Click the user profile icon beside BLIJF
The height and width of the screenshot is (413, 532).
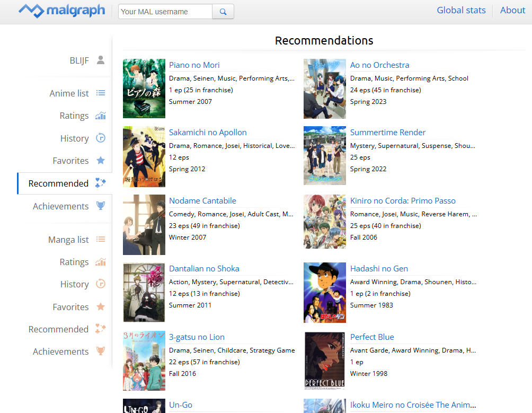[x=101, y=60]
